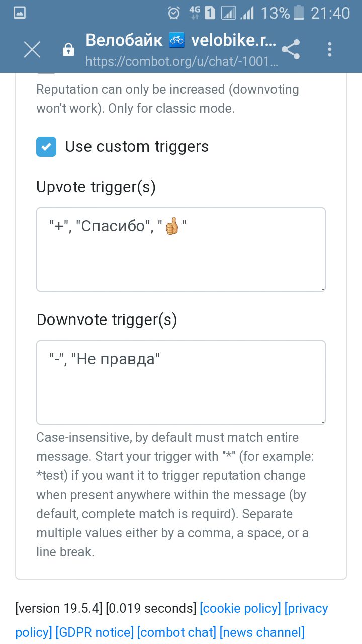Tap the image notification icon in status bar
This screenshot has height=644, width=362.
coord(19,13)
